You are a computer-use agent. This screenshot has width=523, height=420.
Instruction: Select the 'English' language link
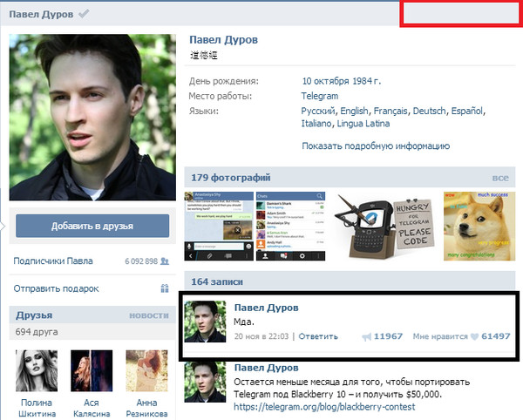click(x=354, y=111)
